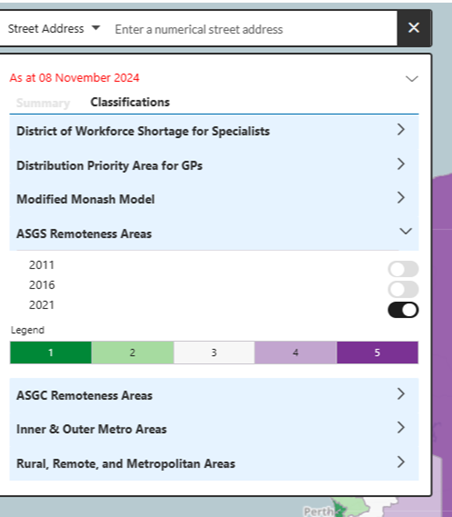Enable the 2016 remoteness layer toggle
Screen dimensions: 452x517
point(403,289)
